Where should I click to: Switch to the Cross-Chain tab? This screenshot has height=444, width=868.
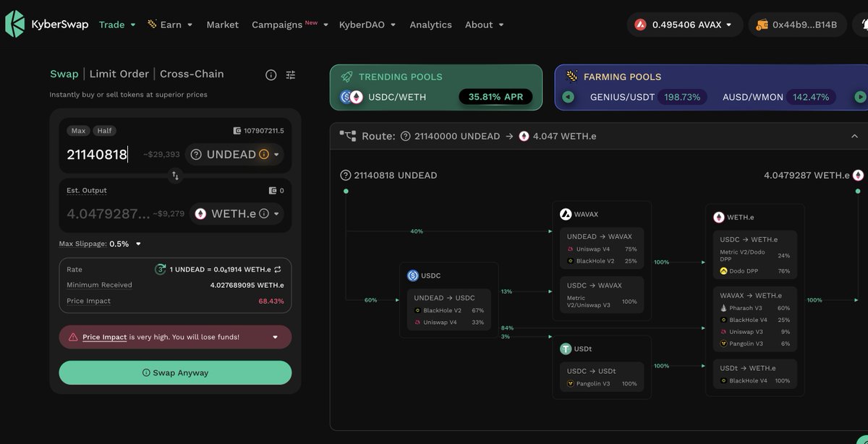[x=192, y=74]
